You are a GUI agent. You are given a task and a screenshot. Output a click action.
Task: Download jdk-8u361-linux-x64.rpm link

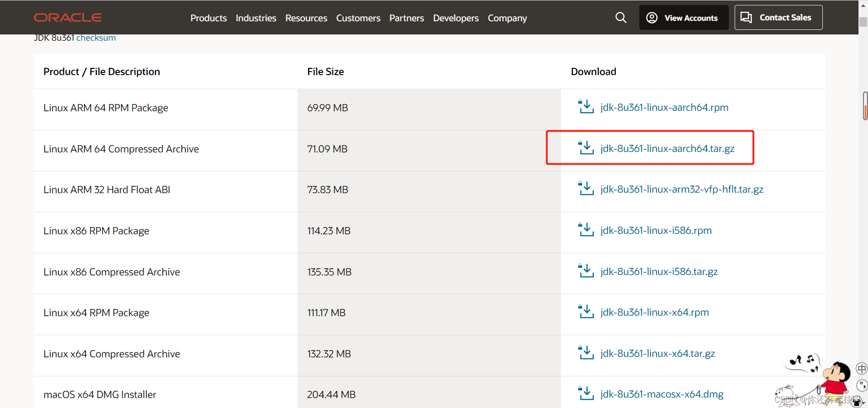click(x=655, y=312)
